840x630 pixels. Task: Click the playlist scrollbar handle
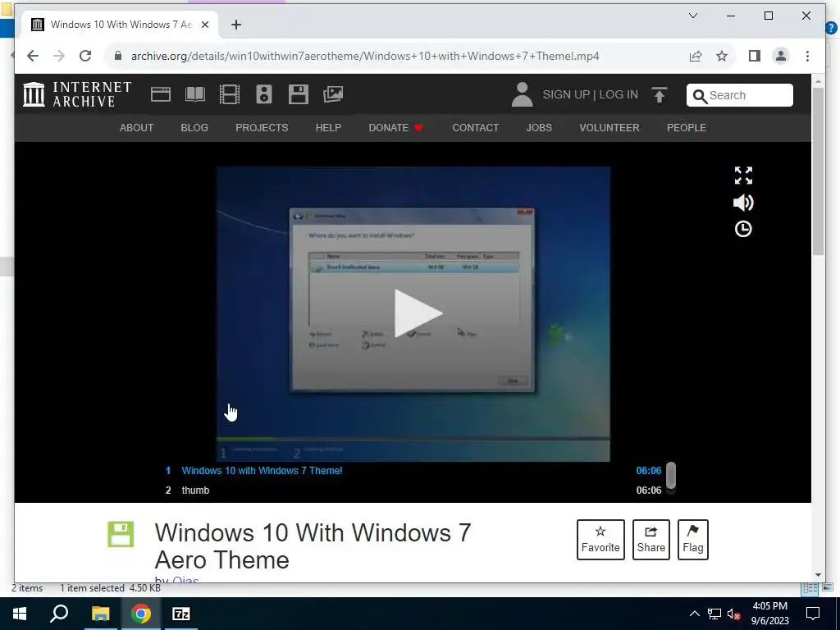coord(671,475)
